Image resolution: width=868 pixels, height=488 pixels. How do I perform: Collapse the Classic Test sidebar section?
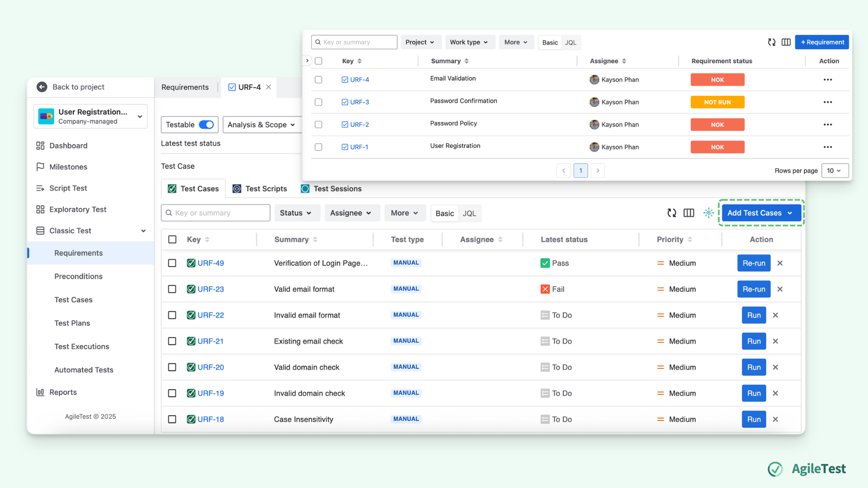143,230
